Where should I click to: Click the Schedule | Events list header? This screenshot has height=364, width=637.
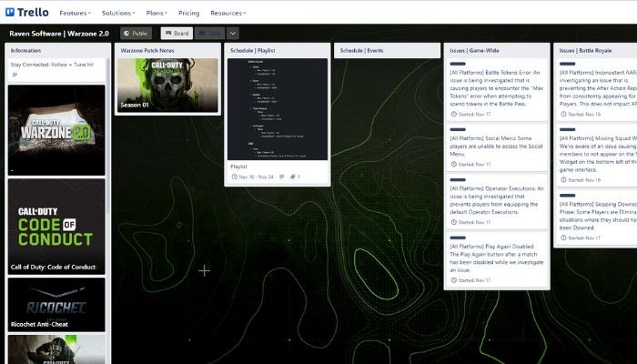(x=361, y=50)
